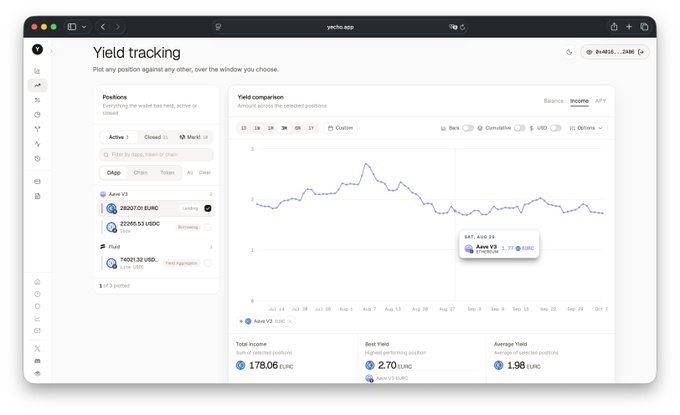Open Safari tab group dropdown arrow
The image size is (680, 415).
tap(84, 27)
